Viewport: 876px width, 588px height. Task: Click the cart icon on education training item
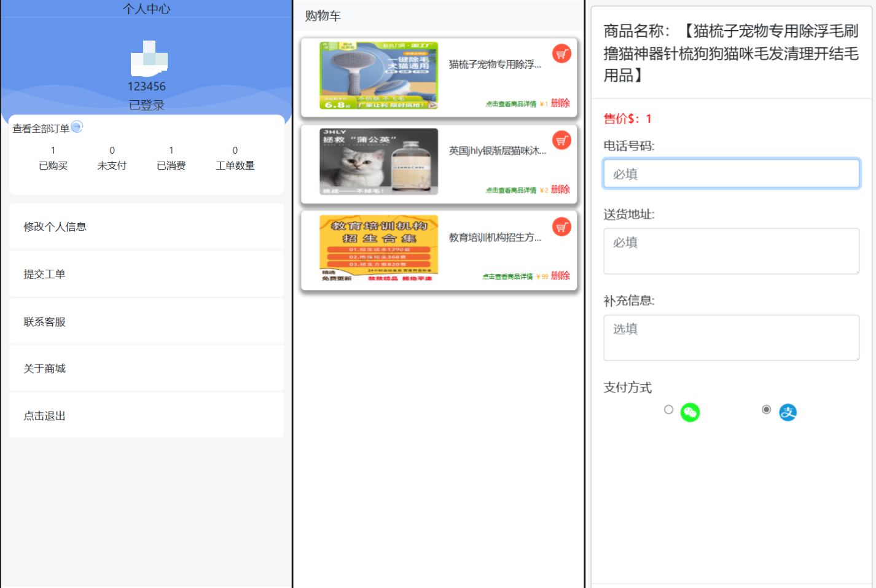click(561, 227)
